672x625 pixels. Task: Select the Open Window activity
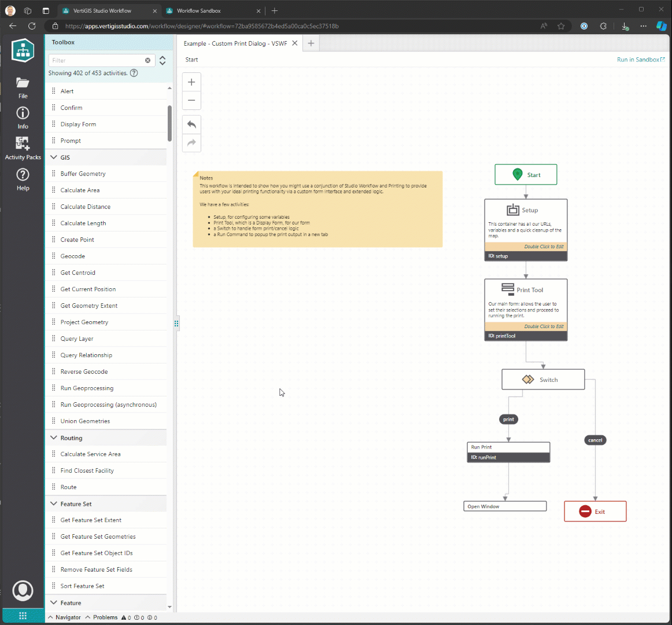(505, 506)
